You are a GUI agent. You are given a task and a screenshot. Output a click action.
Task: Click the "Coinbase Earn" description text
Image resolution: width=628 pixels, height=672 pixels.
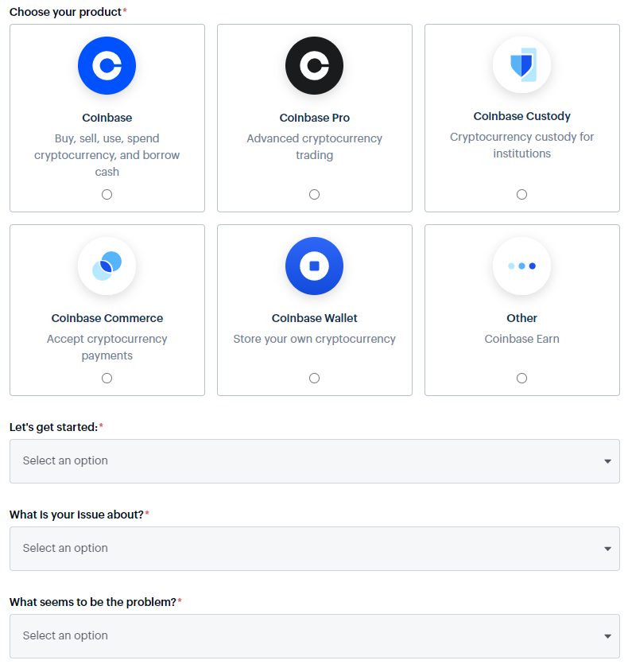coord(521,339)
